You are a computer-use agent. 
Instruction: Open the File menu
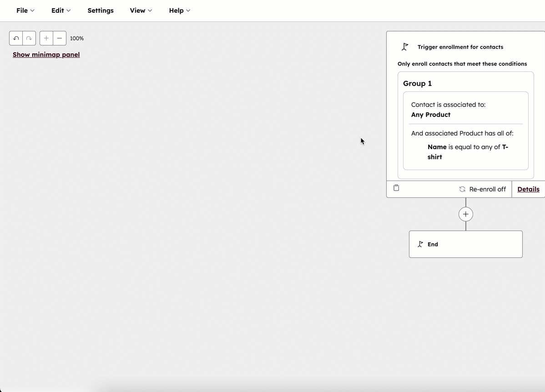[x=25, y=10]
